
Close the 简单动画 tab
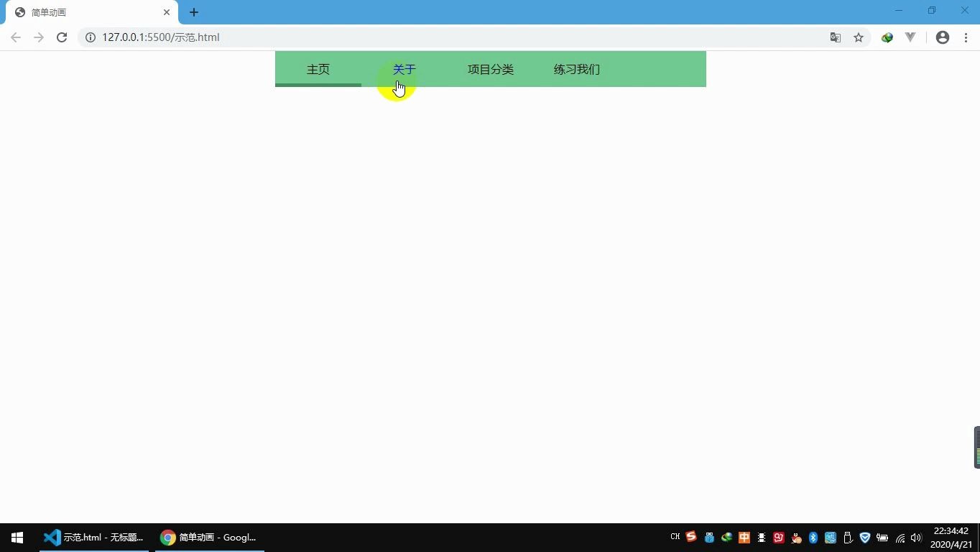tap(167, 12)
